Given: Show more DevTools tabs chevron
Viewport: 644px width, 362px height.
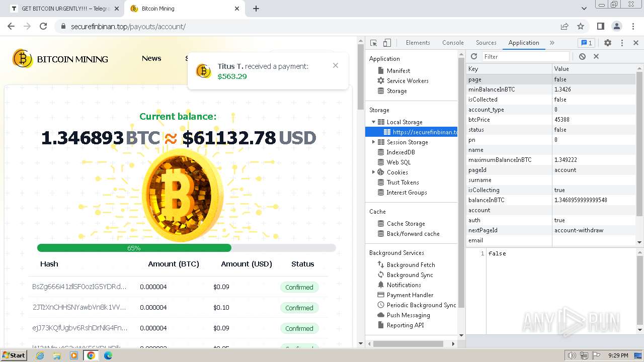Looking at the screenshot, I should pos(552,43).
